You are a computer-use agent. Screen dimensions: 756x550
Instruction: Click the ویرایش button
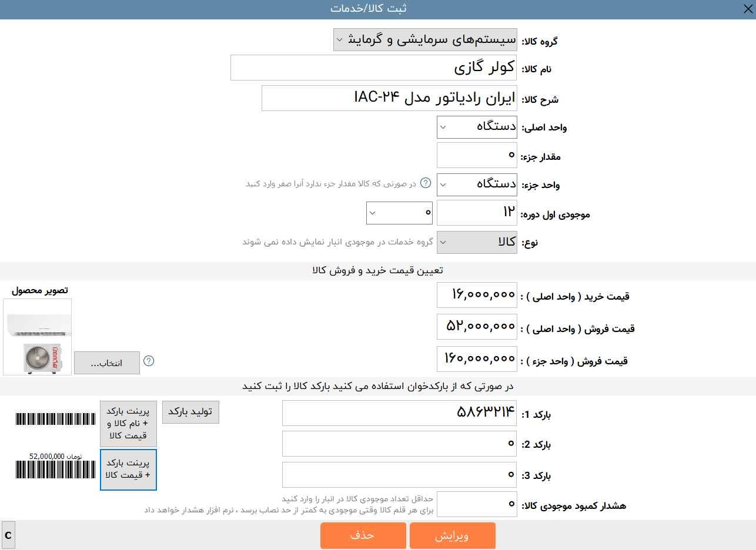coord(453,536)
